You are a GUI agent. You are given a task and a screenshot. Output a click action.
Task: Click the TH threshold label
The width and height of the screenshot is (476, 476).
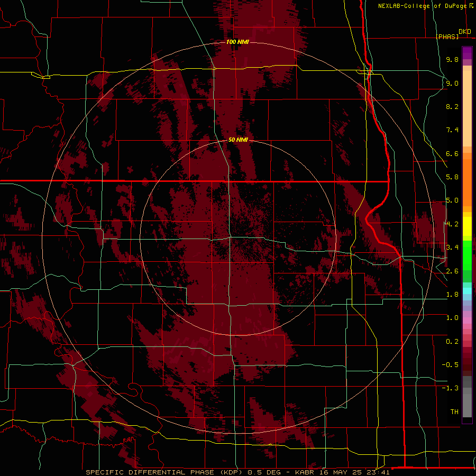[454, 412]
